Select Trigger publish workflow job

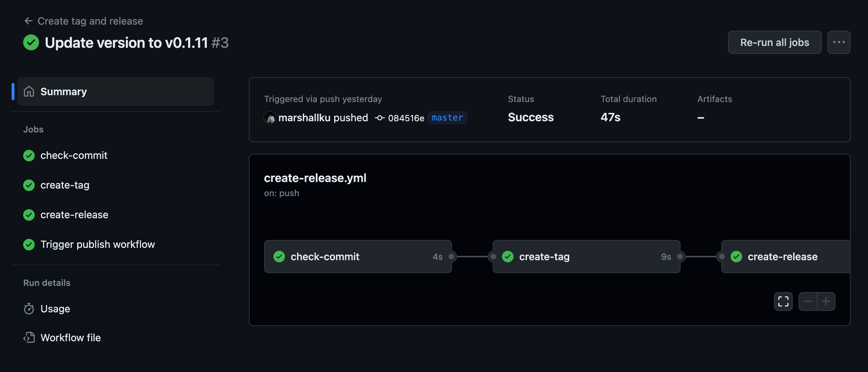click(98, 244)
